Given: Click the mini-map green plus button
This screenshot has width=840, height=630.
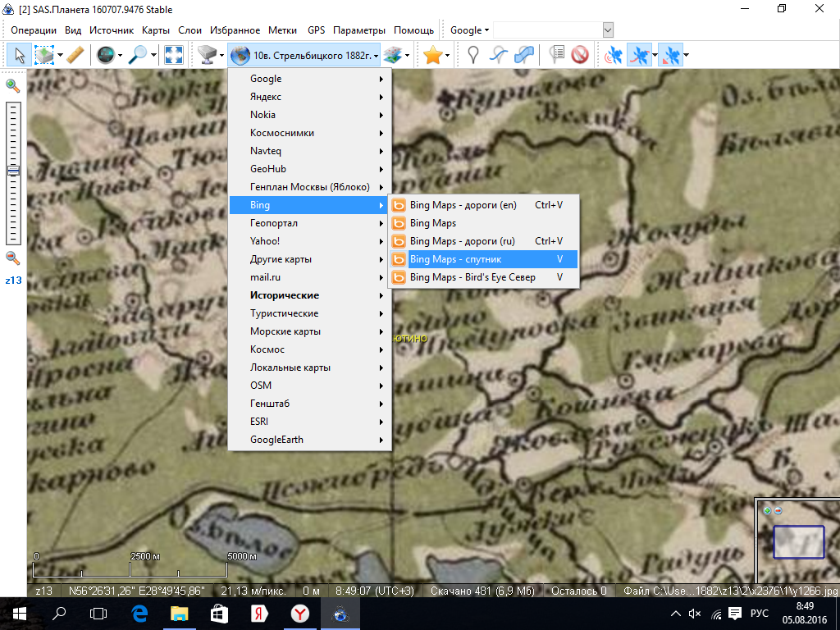Looking at the screenshot, I should [768, 510].
